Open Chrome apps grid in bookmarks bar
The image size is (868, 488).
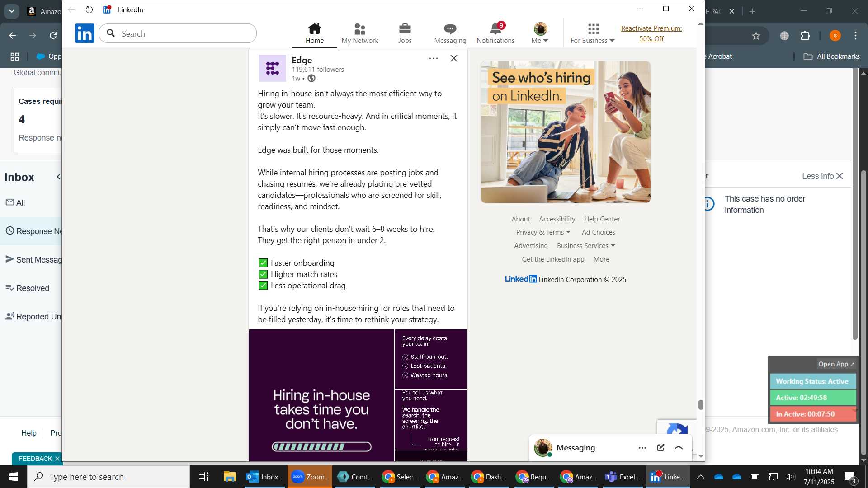(x=14, y=56)
